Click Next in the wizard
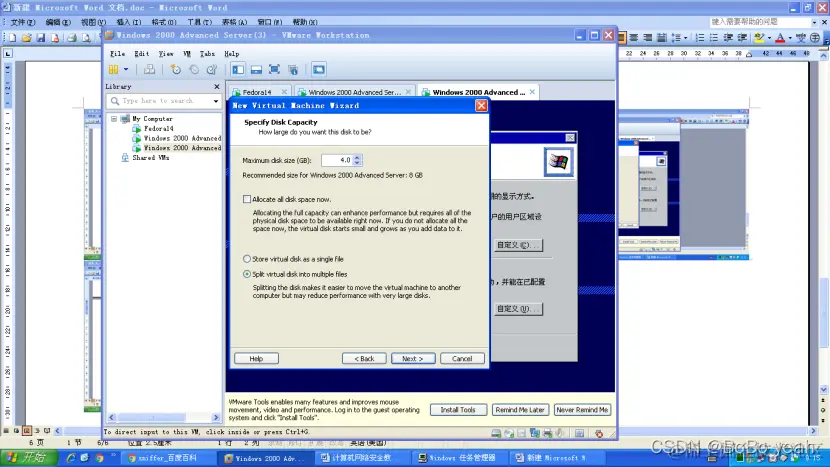Image resolution: width=830 pixels, height=467 pixels. coord(413,358)
